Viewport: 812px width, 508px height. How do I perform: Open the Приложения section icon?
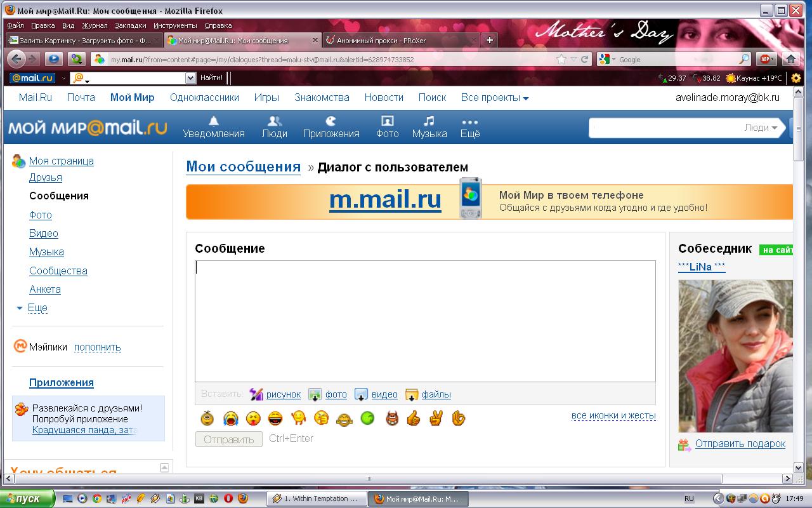pos(331,121)
